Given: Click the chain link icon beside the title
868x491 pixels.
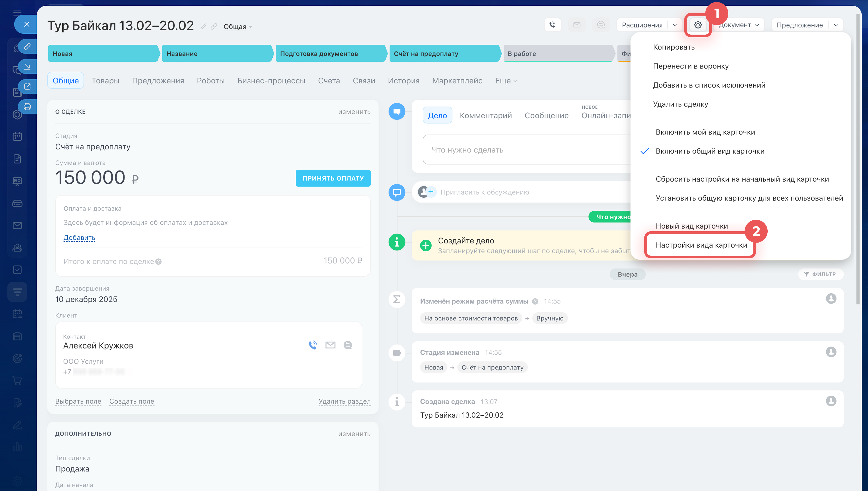Looking at the screenshot, I should point(214,26).
